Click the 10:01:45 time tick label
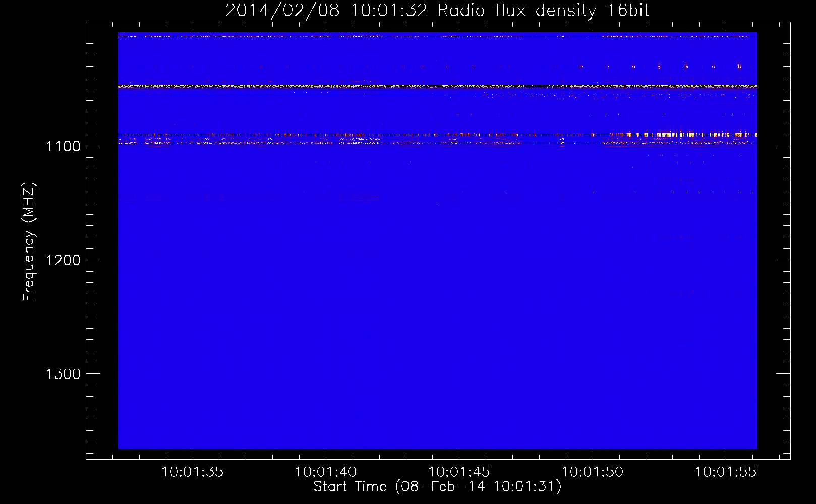 point(459,472)
